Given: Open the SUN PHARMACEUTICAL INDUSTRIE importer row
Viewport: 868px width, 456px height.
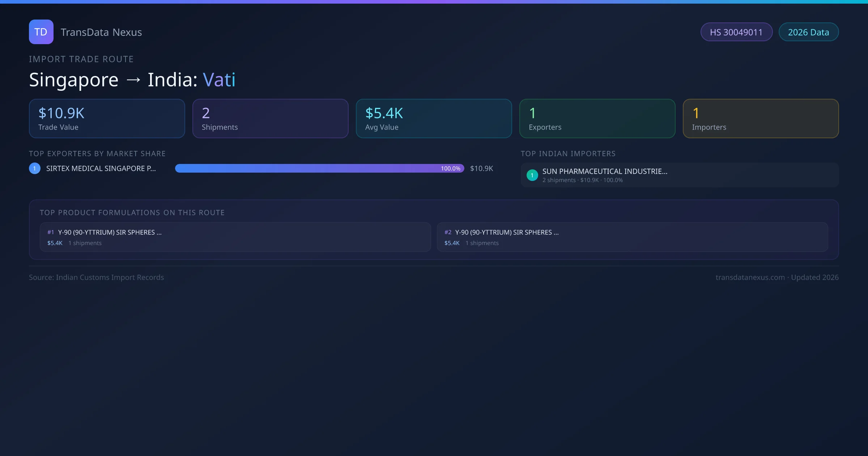Looking at the screenshot, I should tap(679, 175).
